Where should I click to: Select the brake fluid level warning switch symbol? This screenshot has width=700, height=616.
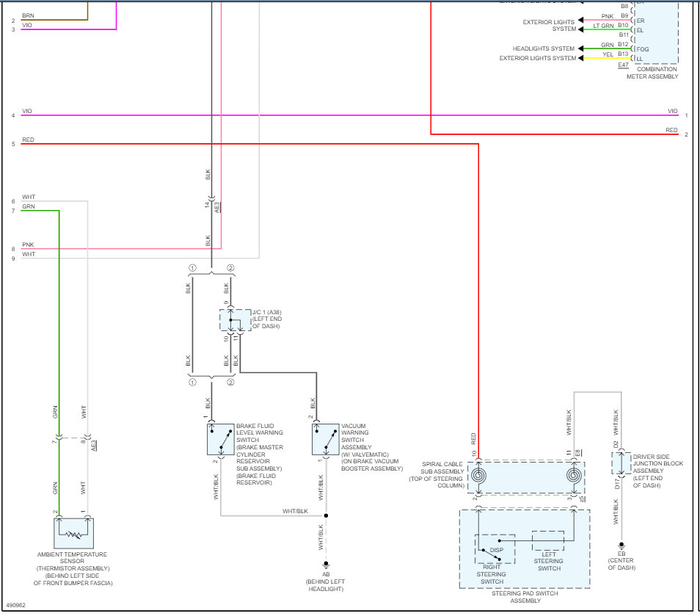point(221,439)
